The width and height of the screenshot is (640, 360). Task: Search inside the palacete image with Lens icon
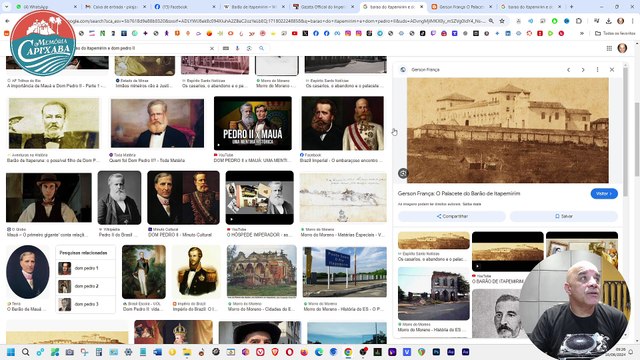coord(403,173)
